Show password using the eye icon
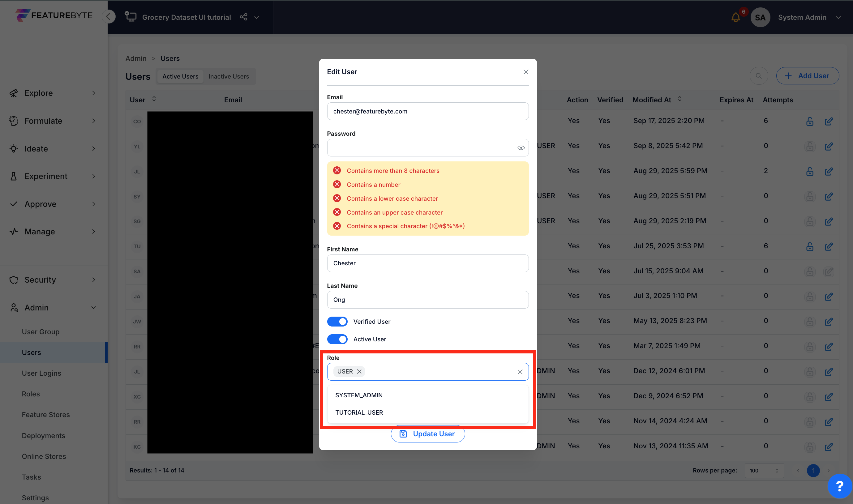853x504 pixels. click(x=521, y=148)
